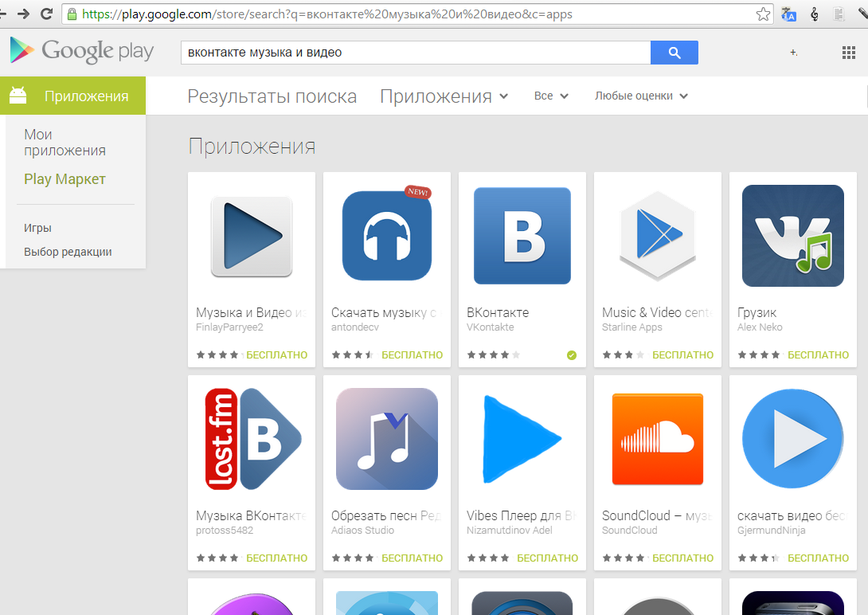The width and height of the screenshot is (868, 615).
Task: Click the blue search magnifier button
Action: click(674, 53)
